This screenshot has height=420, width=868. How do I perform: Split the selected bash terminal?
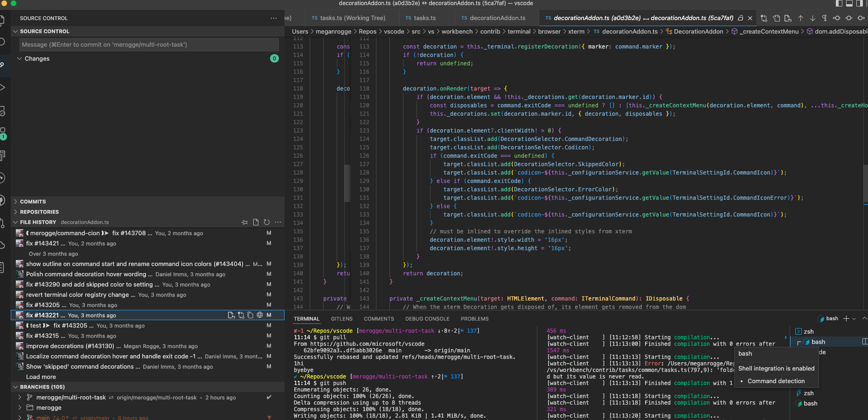point(865,342)
